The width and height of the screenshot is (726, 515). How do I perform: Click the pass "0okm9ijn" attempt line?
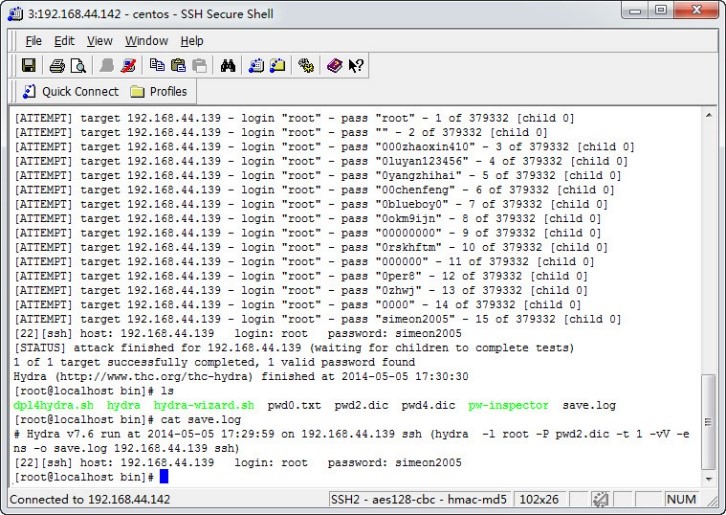pyautogui.click(x=307, y=219)
